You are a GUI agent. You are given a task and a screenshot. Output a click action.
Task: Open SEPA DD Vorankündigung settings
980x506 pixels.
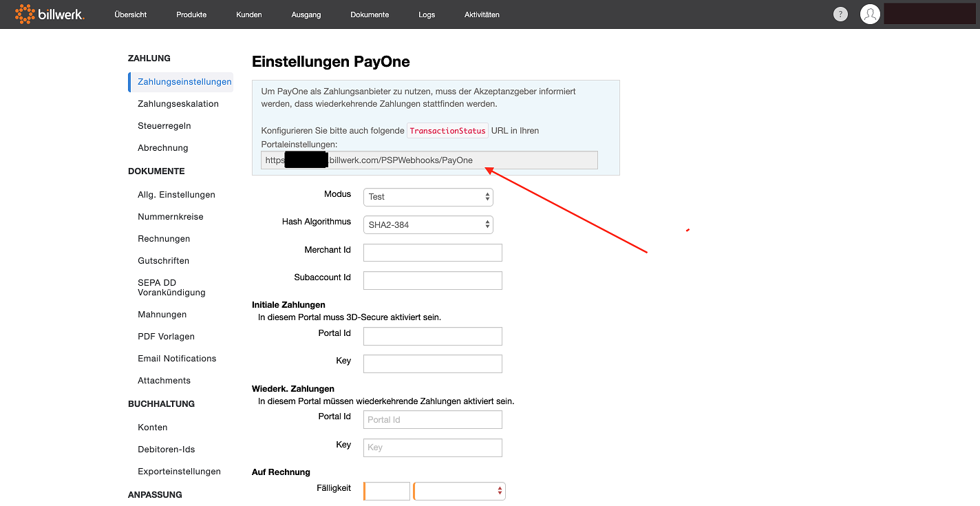coord(171,288)
